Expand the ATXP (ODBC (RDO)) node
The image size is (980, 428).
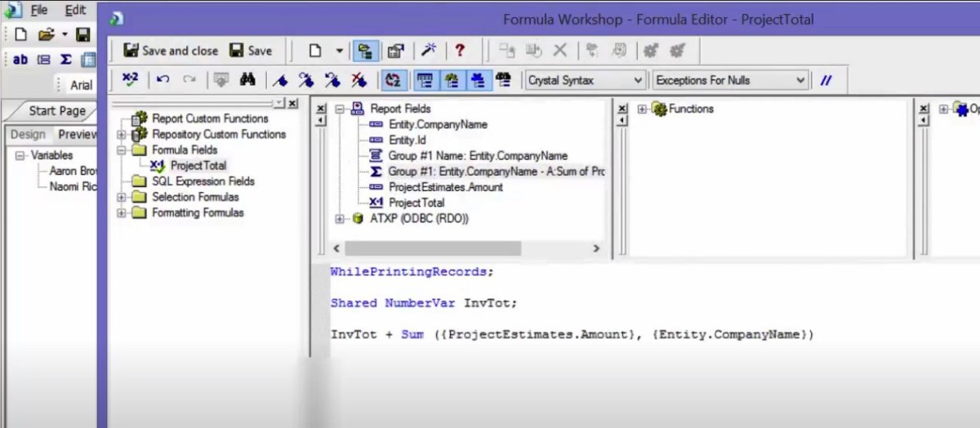pos(341,219)
